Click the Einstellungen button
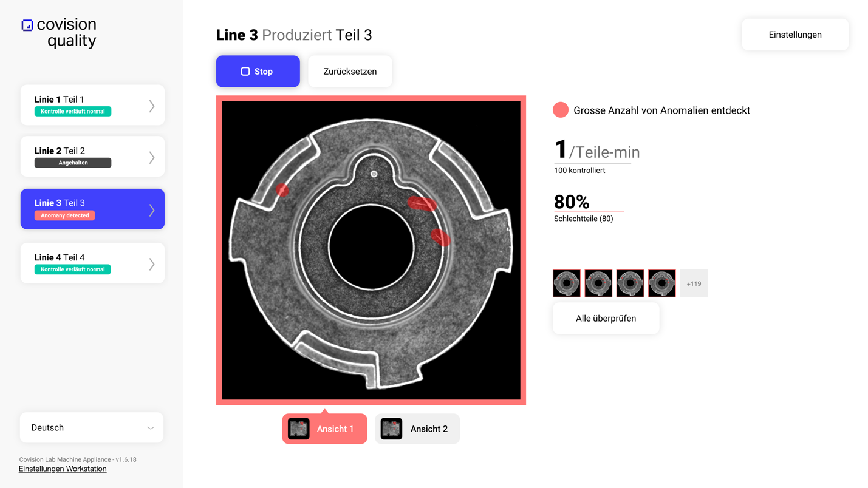This screenshot has height=488, width=868. coord(795,35)
